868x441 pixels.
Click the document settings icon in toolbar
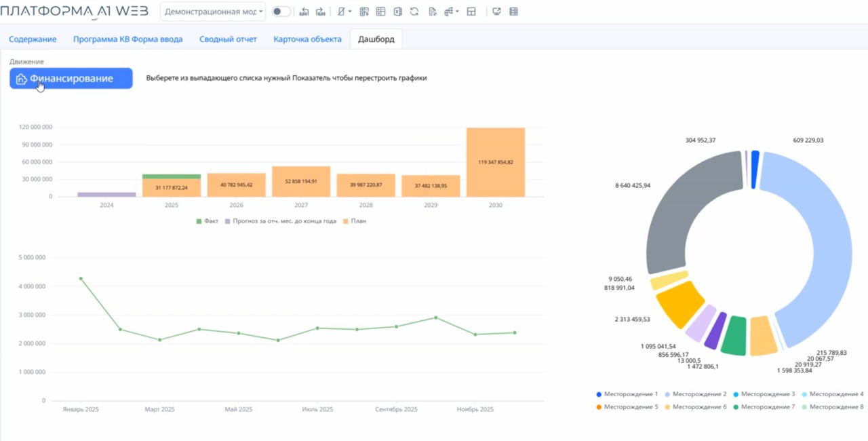click(x=432, y=12)
